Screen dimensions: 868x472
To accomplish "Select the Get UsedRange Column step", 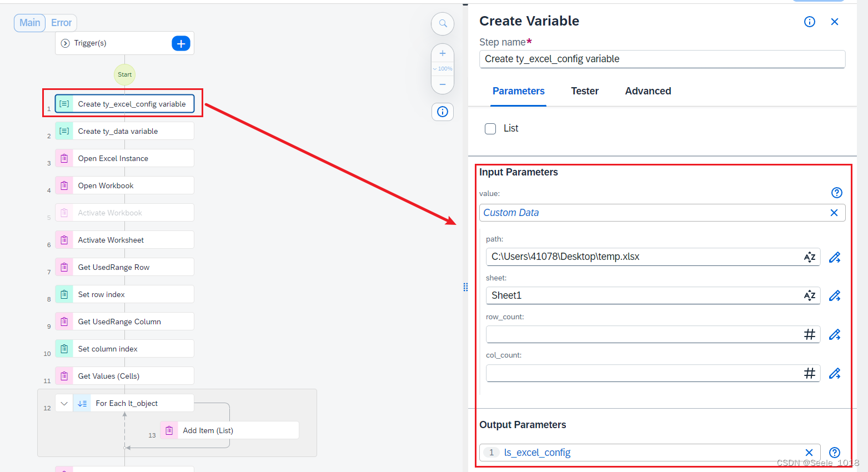I will (x=124, y=322).
